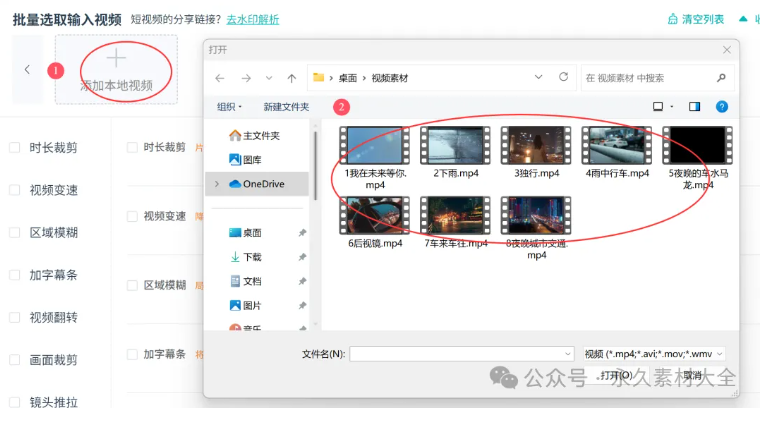Unpin 文档 using its pin icon

pos(302,281)
